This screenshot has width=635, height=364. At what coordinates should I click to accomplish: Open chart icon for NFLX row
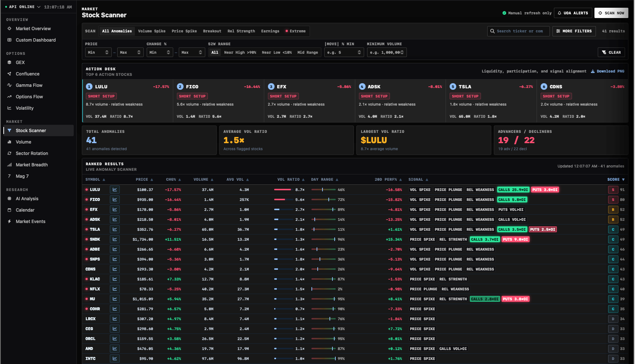[115, 289]
